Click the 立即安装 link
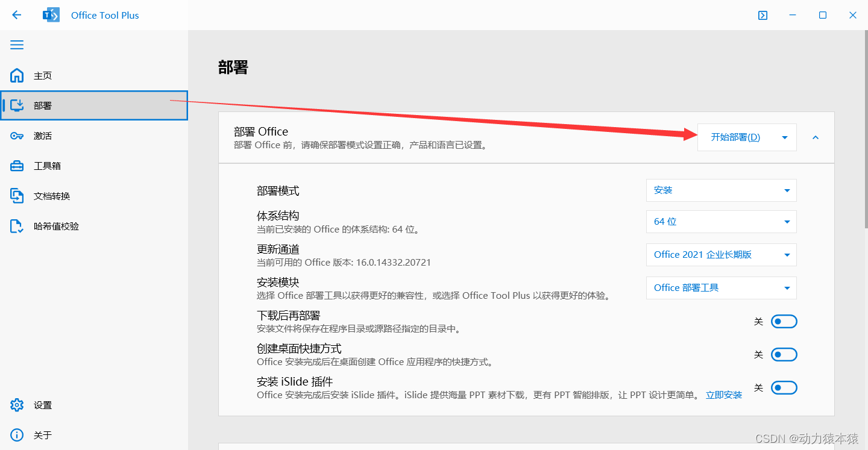Screen dimensions: 868x450 [724, 395]
